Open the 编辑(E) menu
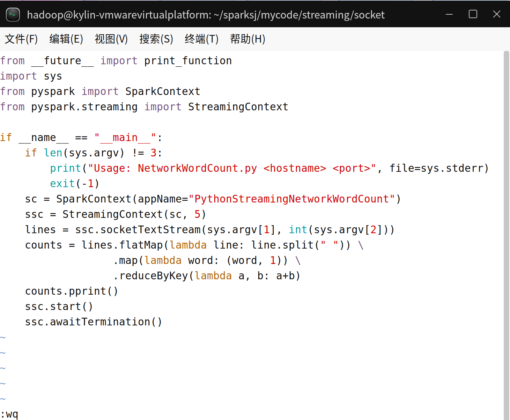Image resolution: width=510 pixels, height=420 pixels. coord(66,39)
